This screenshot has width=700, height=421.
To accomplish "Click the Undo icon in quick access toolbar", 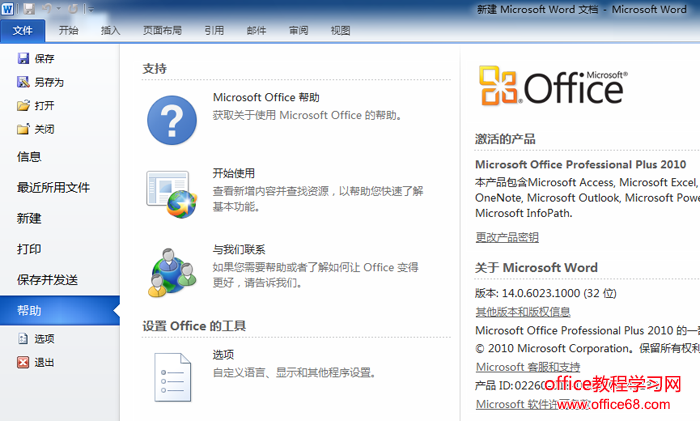I will coord(47,8).
